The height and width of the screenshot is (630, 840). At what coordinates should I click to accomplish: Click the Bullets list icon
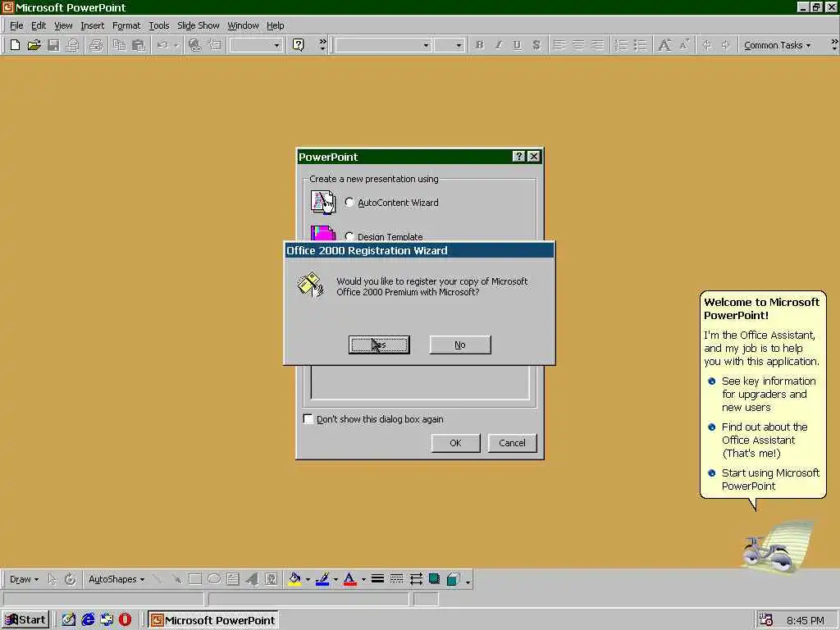[640, 45]
